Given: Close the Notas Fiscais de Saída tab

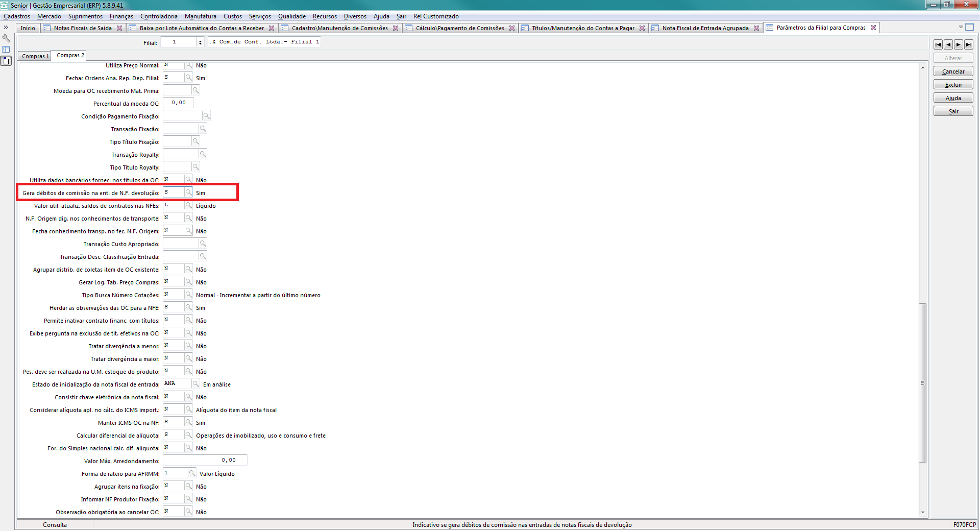Looking at the screenshot, I should tap(119, 28).
